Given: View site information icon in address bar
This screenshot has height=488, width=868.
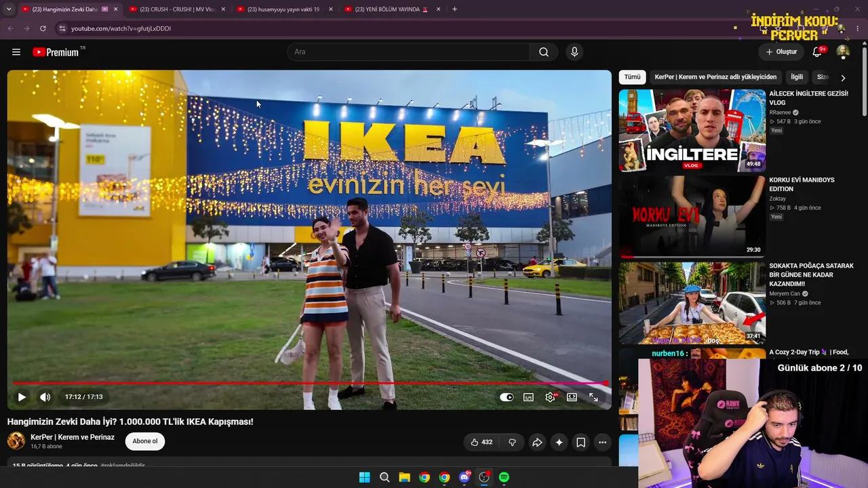Looking at the screenshot, I should click(x=62, y=28).
